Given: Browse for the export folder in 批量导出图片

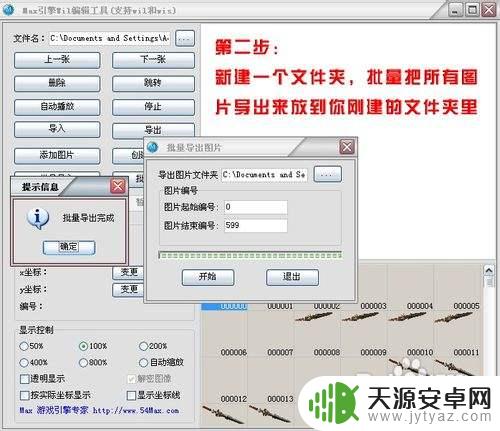Looking at the screenshot, I should [328, 174].
